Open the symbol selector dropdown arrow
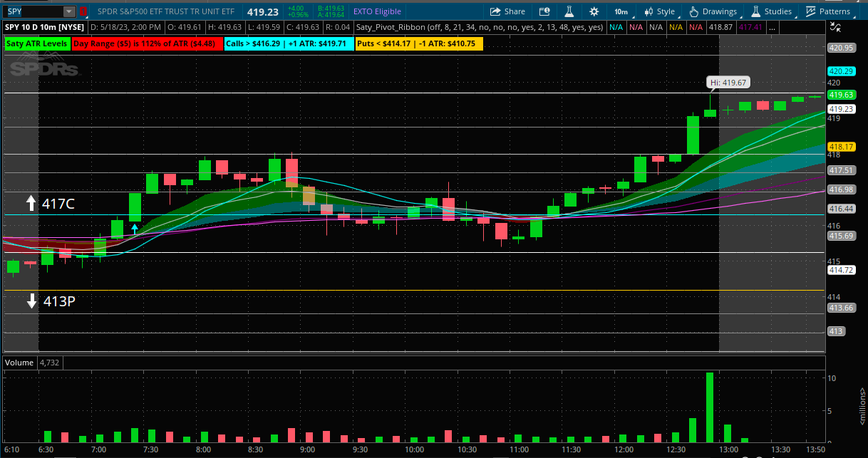Screen dimensions: 868x458 (69, 11)
